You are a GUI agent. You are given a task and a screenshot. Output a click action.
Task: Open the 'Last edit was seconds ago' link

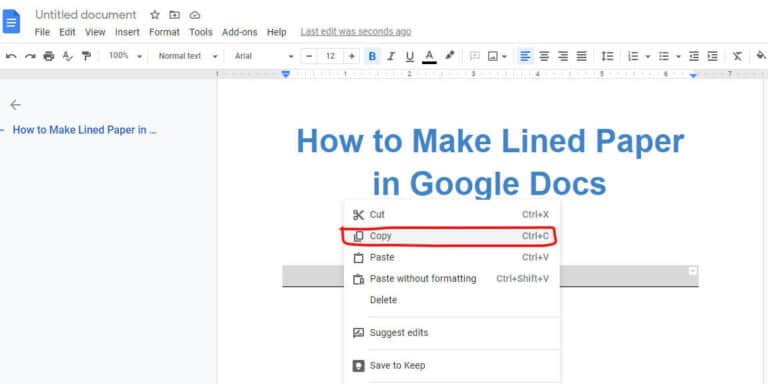(356, 32)
